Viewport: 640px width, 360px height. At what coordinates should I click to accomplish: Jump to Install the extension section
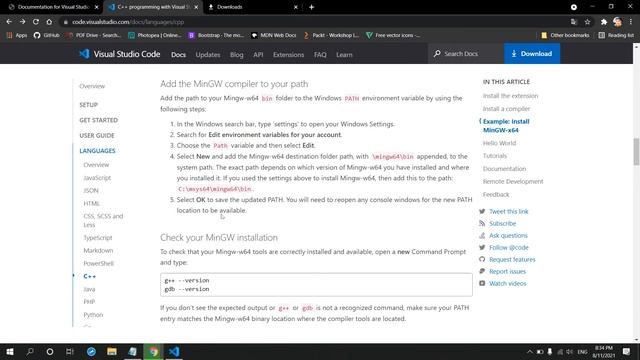tap(510, 96)
